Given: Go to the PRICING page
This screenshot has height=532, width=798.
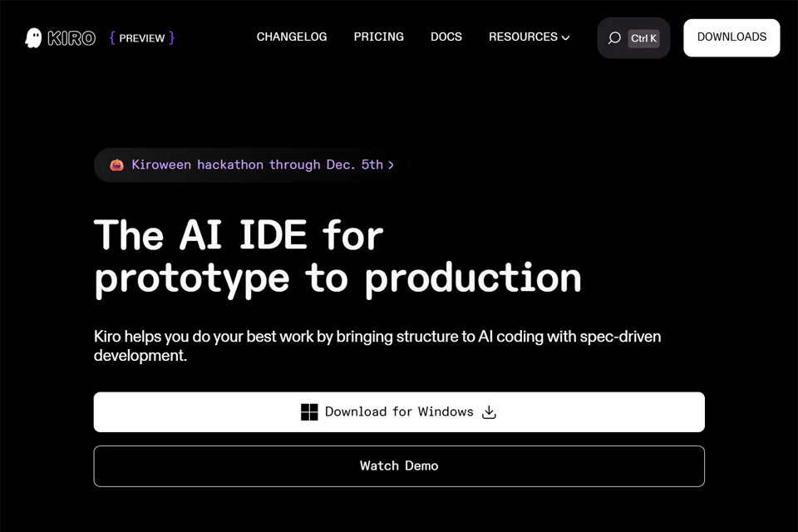Looking at the screenshot, I should coord(379,37).
